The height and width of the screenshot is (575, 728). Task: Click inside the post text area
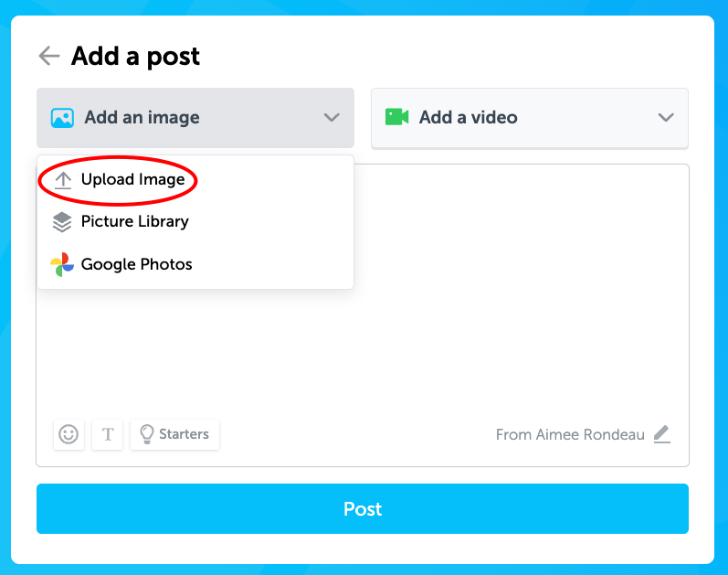pyautogui.click(x=520, y=288)
